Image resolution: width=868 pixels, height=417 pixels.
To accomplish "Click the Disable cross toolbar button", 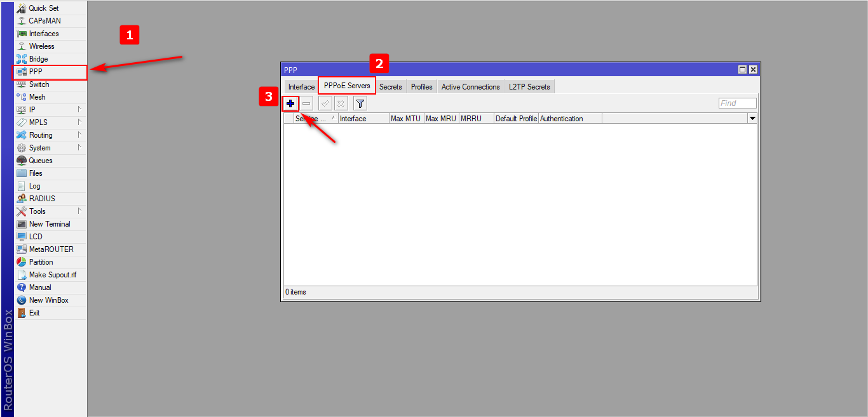I will click(x=341, y=103).
